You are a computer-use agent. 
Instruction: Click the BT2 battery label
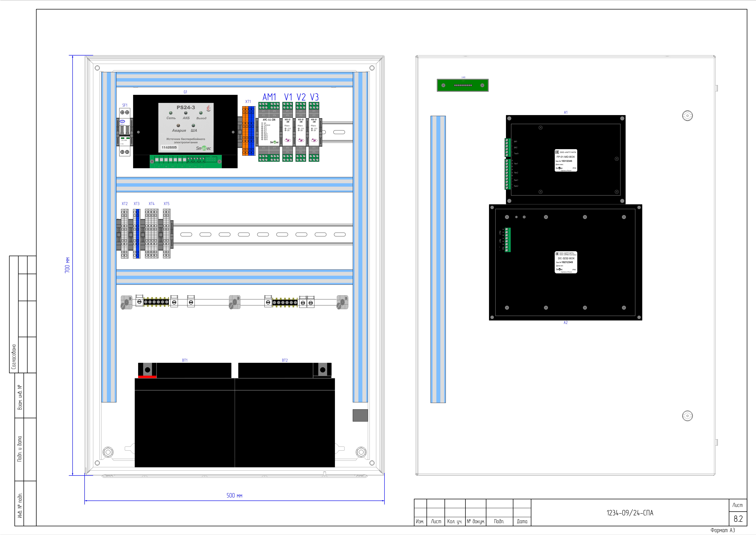[x=285, y=360]
